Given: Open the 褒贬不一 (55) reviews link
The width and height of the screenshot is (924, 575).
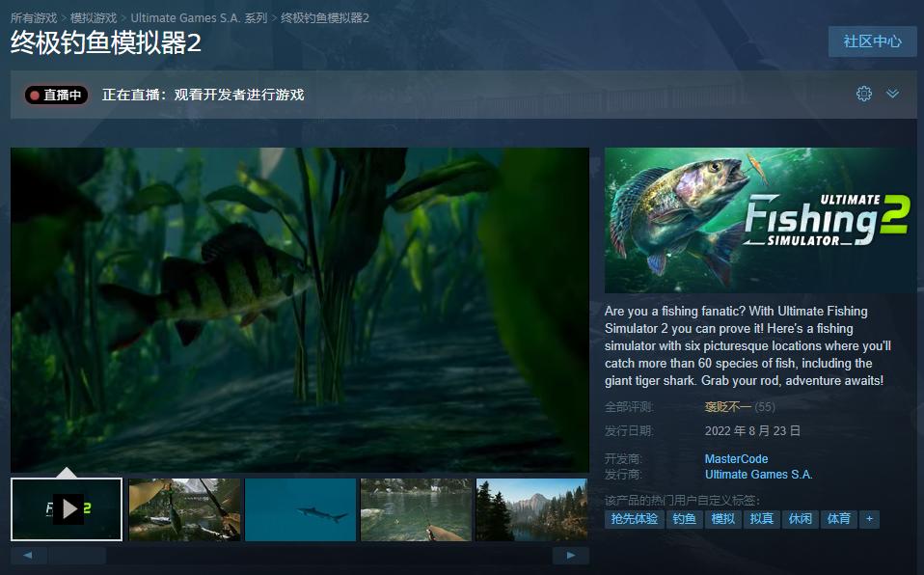Looking at the screenshot, I should pos(729,407).
